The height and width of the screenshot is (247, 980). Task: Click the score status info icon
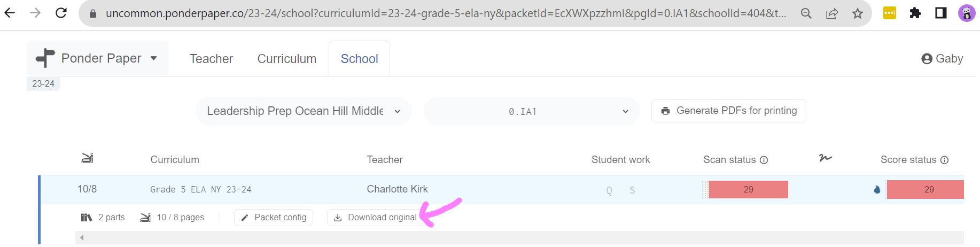(945, 160)
